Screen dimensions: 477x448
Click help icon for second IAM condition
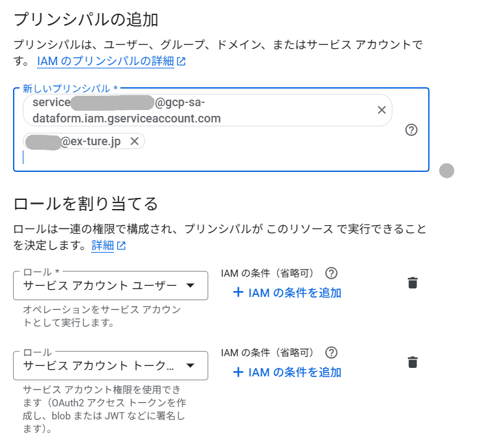coord(331,352)
